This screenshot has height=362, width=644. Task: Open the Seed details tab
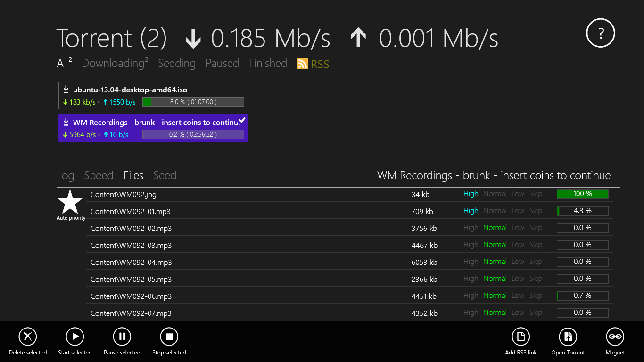(165, 175)
